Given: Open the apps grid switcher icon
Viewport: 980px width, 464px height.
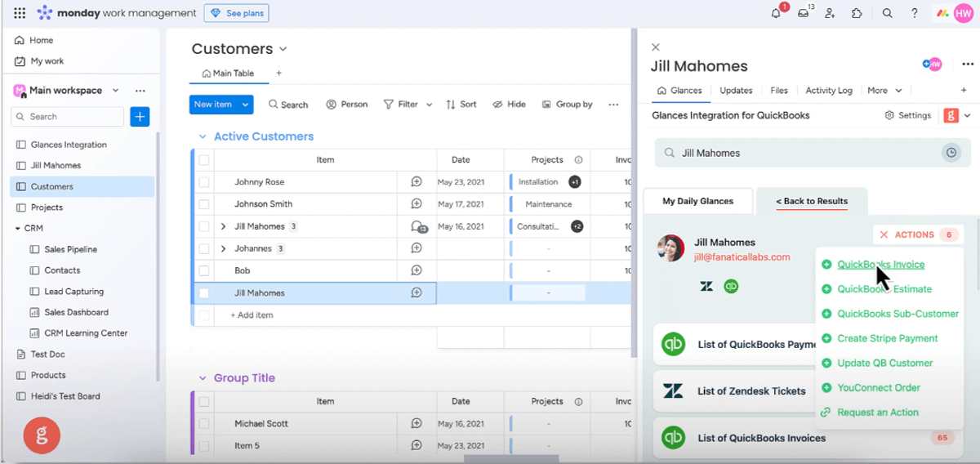Looking at the screenshot, I should pos(20,13).
